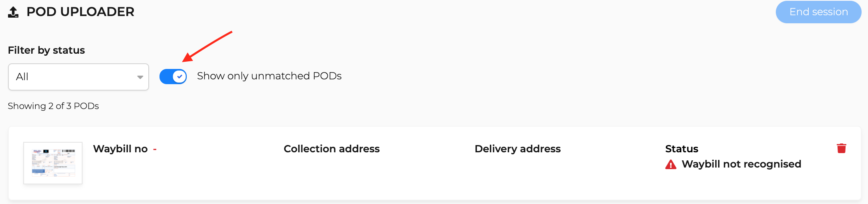The width and height of the screenshot is (868, 204).
Task: Click the Delivery address heading
Action: [517, 149]
